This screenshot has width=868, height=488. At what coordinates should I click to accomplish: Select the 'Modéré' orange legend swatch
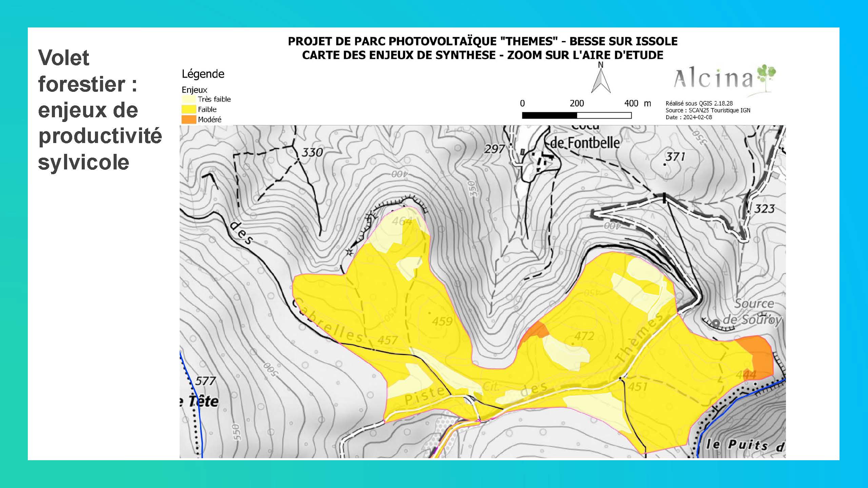coord(189,119)
